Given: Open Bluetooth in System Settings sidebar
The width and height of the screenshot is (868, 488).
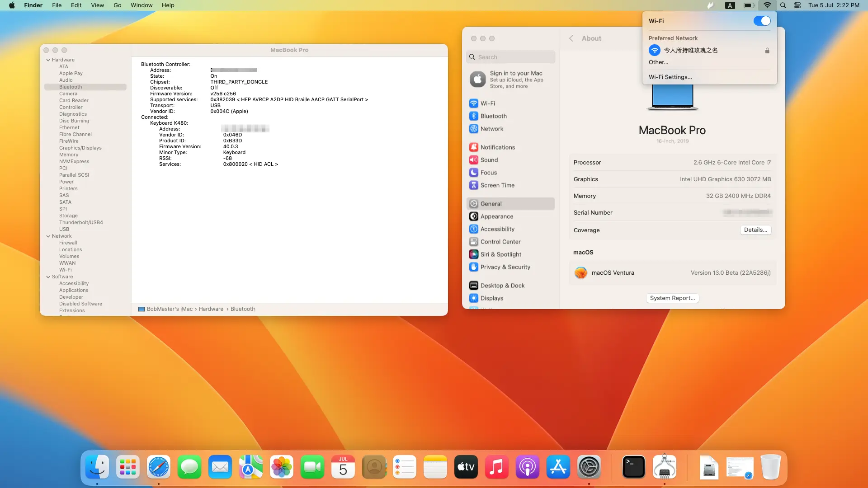Looking at the screenshot, I should click(x=510, y=116).
